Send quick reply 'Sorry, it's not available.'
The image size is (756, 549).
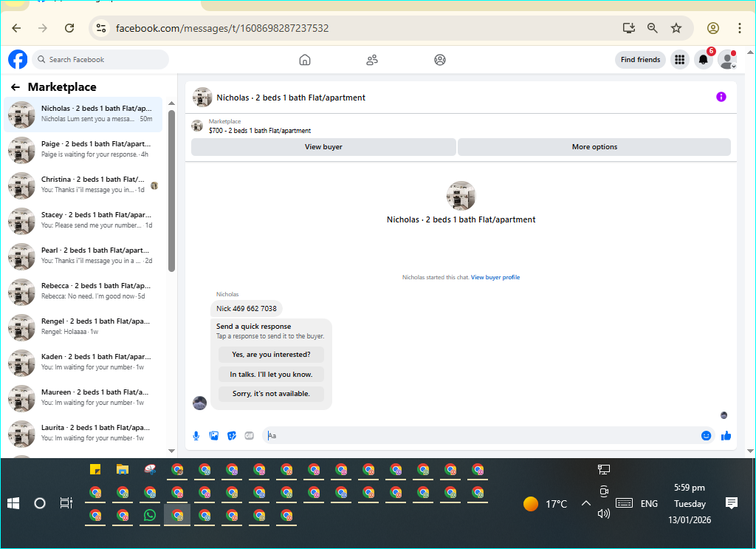(x=271, y=394)
